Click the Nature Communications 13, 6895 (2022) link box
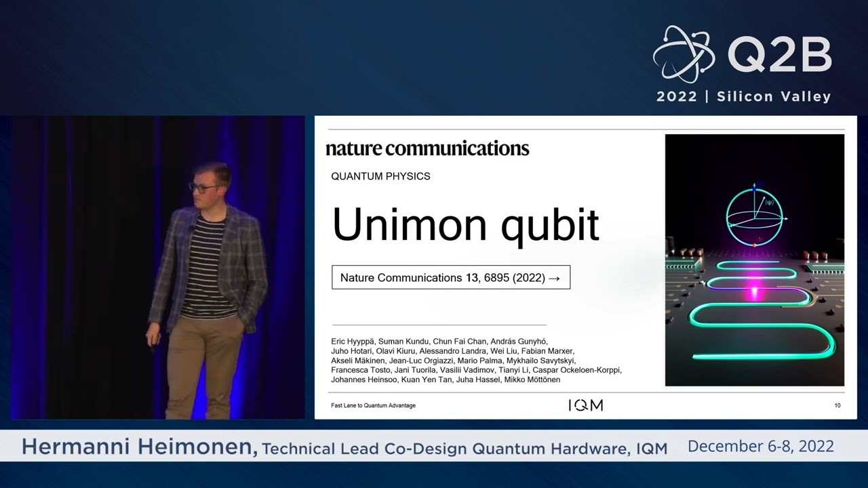868x488 pixels. pyautogui.click(x=451, y=277)
